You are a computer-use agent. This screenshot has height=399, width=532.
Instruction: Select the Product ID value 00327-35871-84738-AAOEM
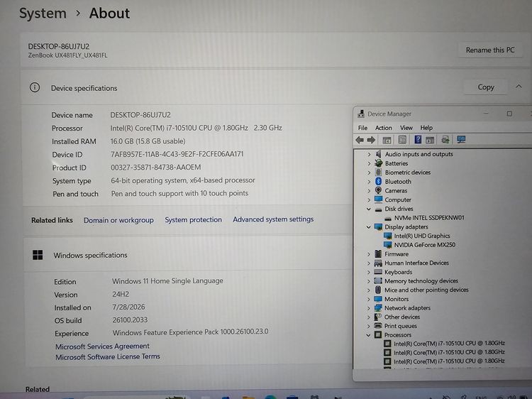pyautogui.click(x=156, y=168)
